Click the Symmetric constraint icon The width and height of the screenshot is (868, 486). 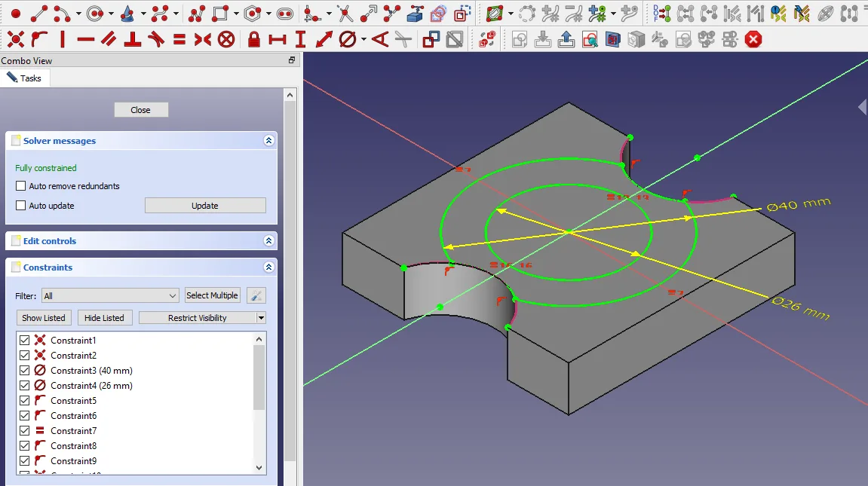(202, 40)
